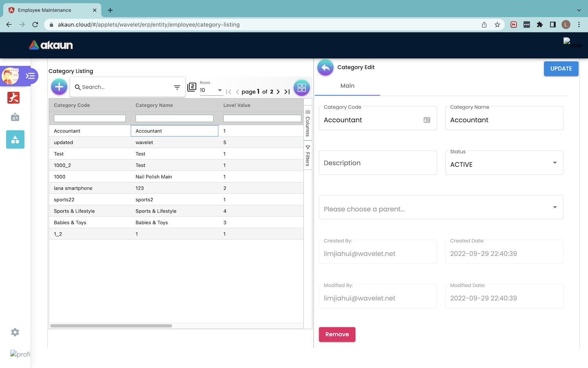Click the red Remove button
This screenshot has width=588, height=368.
[337, 334]
